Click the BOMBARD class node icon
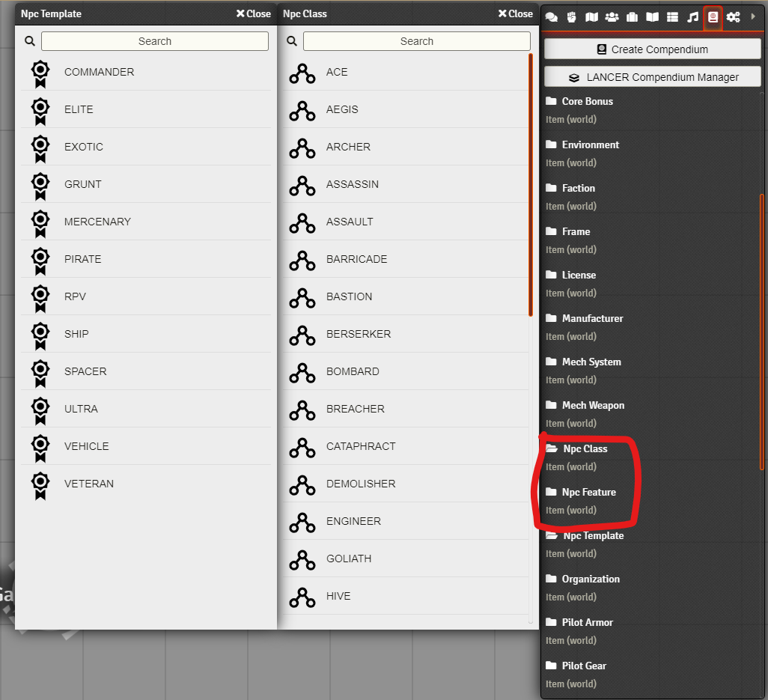This screenshot has width=768, height=700. click(x=302, y=373)
